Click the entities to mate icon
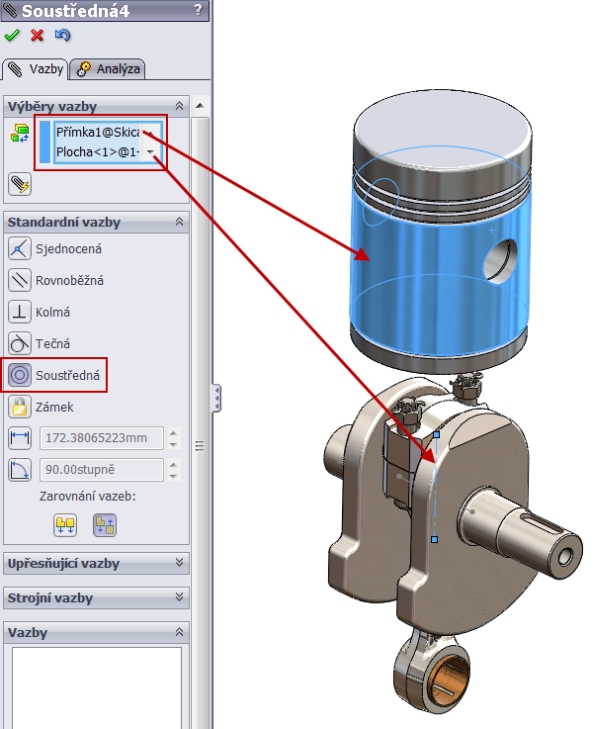The width and height of the screenshot is (600, 729). [20, 133]
